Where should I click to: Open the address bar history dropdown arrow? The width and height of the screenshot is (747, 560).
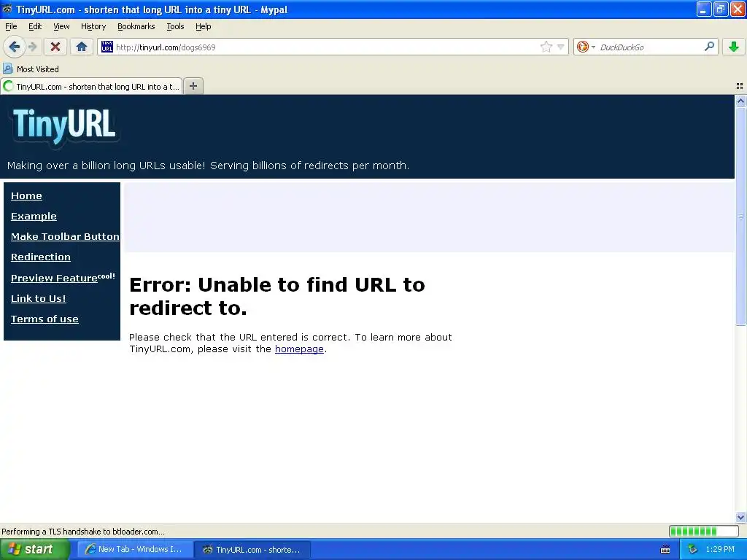(x=560, y=47)
